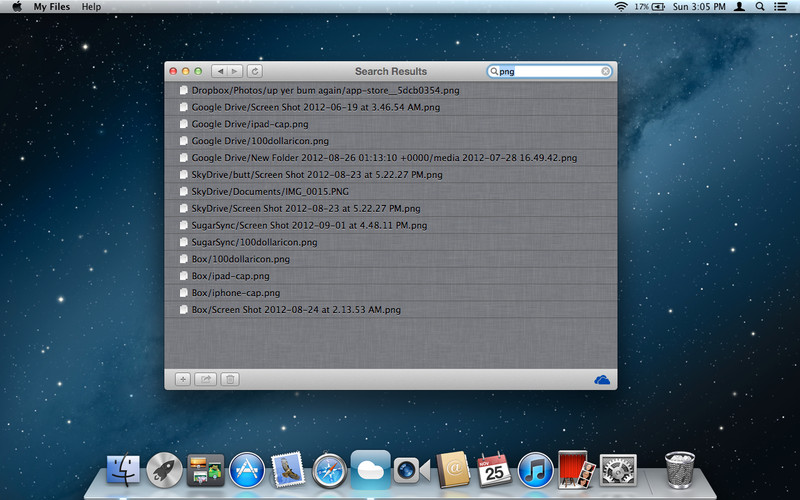Image resolution: width=800 pixels, height=500 pixels.
Task: Click file icon beside SkyDrive/Documents/IMG_0015.PNG
Action: (184, 191)
